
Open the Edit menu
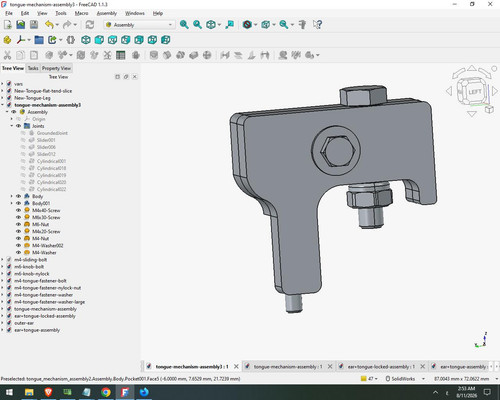pyautogui.click(x=25, y=13)
